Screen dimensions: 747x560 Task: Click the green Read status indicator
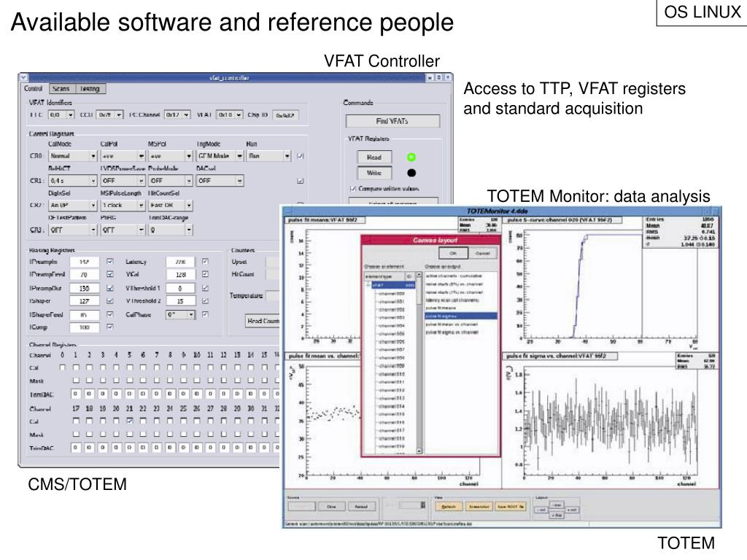coord(411,157)
